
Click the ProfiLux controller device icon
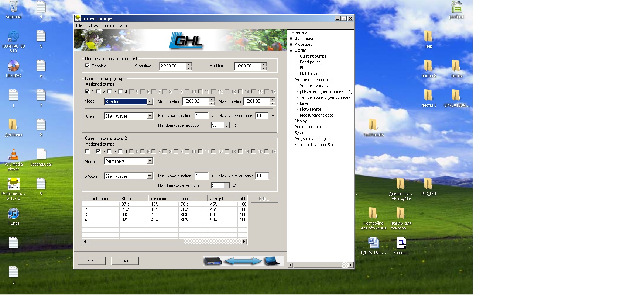click(213, 261)
